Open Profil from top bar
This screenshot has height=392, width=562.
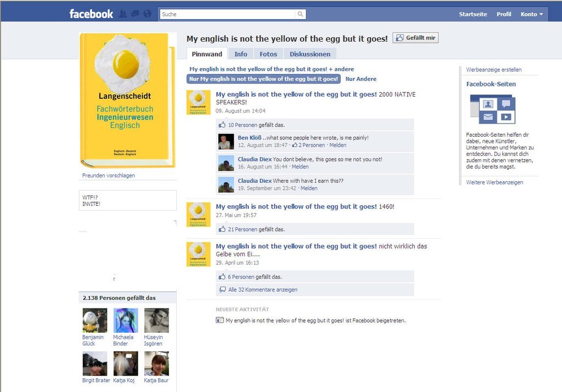click(504, 14)
